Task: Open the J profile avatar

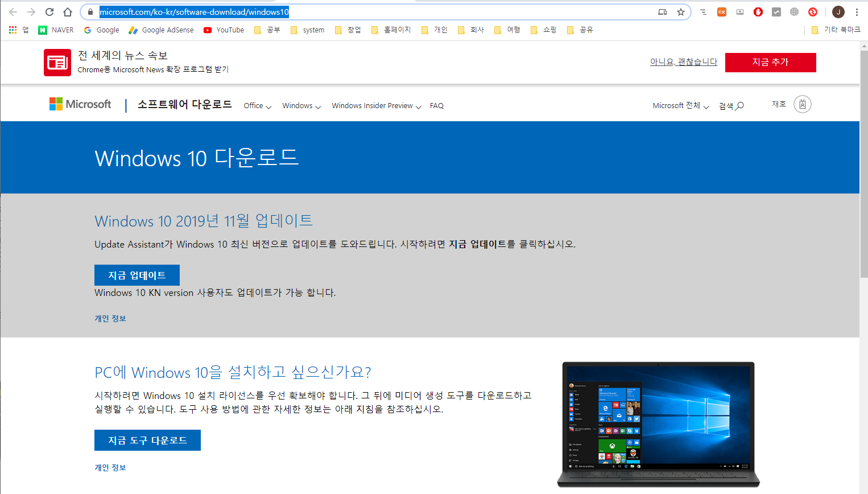Action: (838, 12)
